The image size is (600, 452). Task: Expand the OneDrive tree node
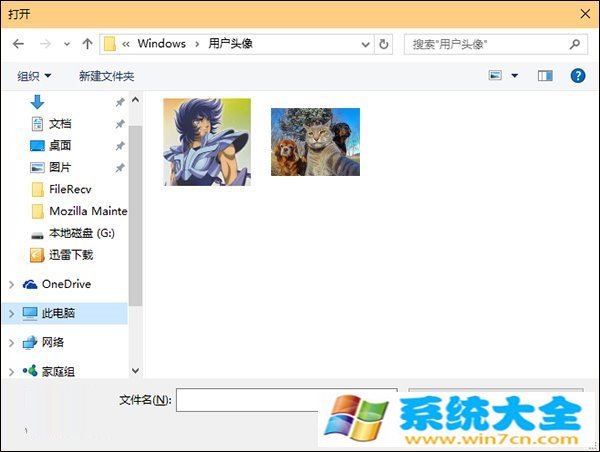[x=11, y=284]
